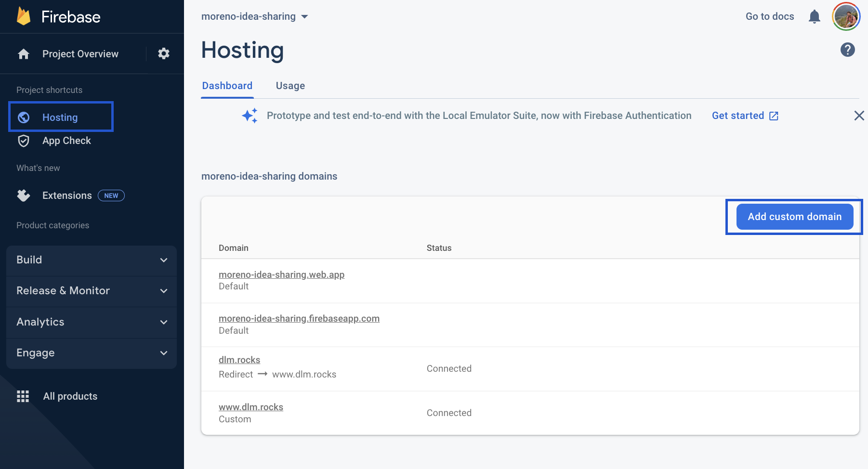Viewport: 868px width, 469px height.
Task: Click the Product categories label
Action: 53,225
